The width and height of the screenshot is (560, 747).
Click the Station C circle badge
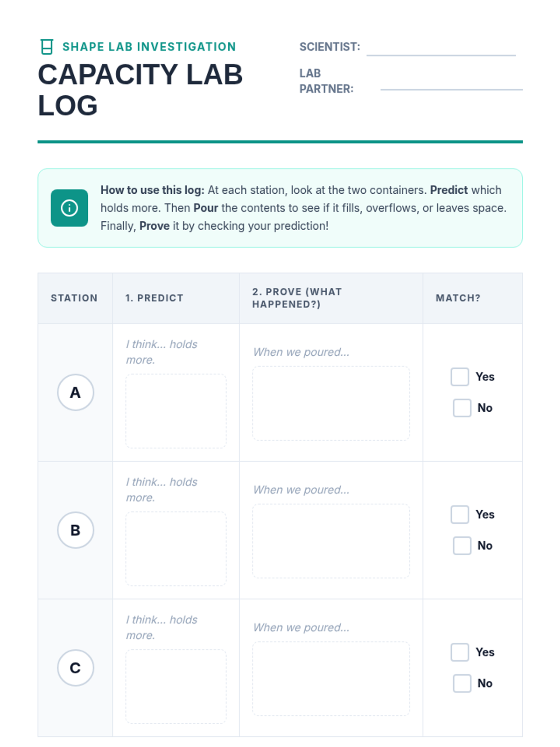pyautogui.click(x=76, y=668)
